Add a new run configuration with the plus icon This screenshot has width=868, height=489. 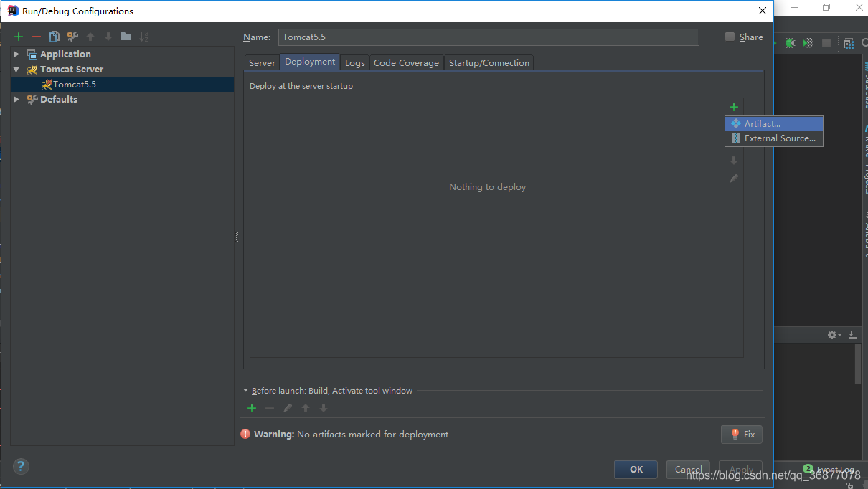19,37
